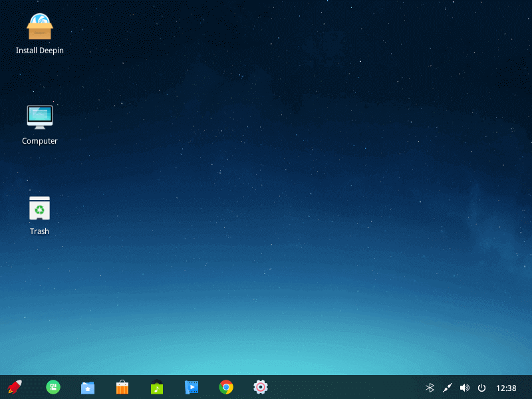
Task: Open the Install Deepin desktop icon
Action: (x=40, y=27)
